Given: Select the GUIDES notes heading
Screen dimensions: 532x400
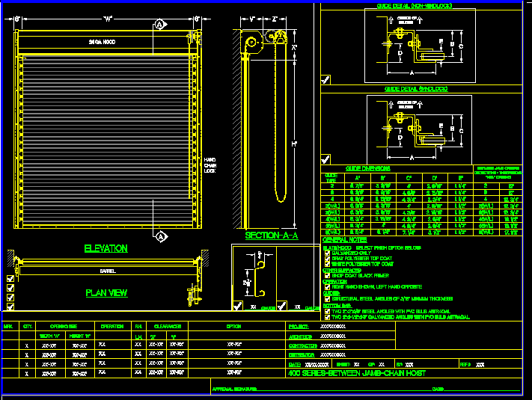Looking at the screenshot, I should tap(331, 293).
